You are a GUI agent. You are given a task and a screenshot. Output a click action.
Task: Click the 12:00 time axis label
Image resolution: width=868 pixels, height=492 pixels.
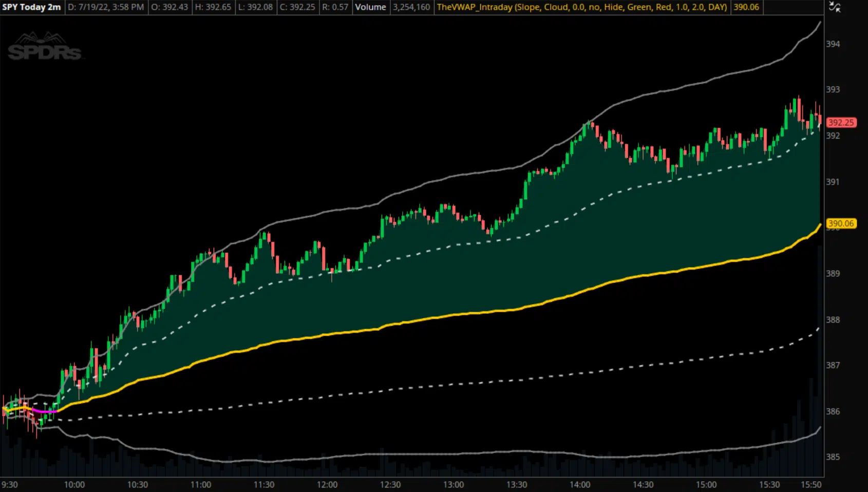point(327,484)
